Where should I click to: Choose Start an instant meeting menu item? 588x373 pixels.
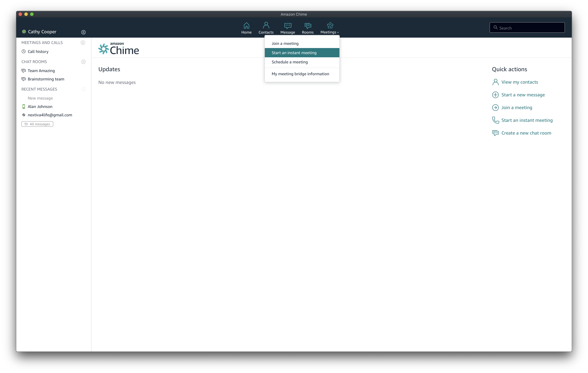point(302,53)
